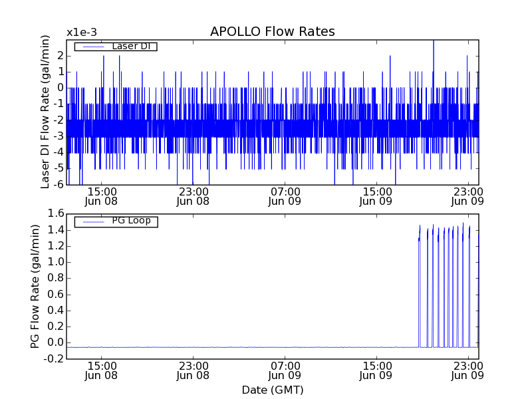Click the x1e-3 scale multiplier label
Image resolution: width=532 pixels, height=399 pixels.
[81, 32]
